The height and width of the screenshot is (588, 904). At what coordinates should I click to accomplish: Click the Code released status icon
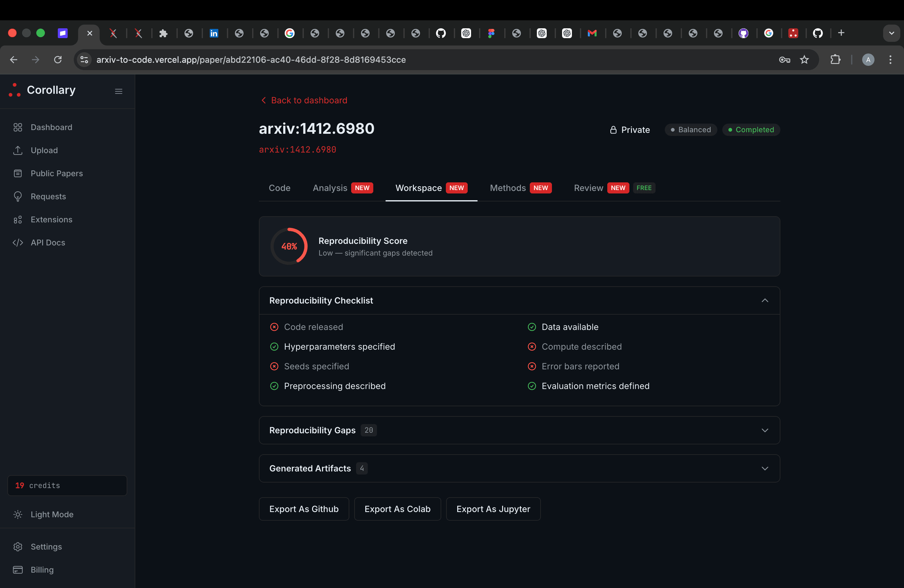click(274, 327)
